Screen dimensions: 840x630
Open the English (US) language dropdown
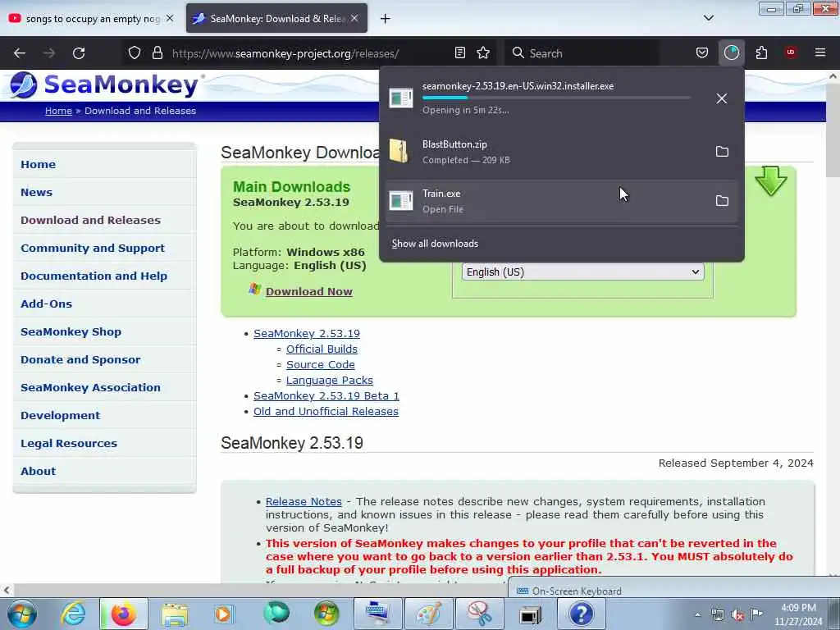coord(583,272)
